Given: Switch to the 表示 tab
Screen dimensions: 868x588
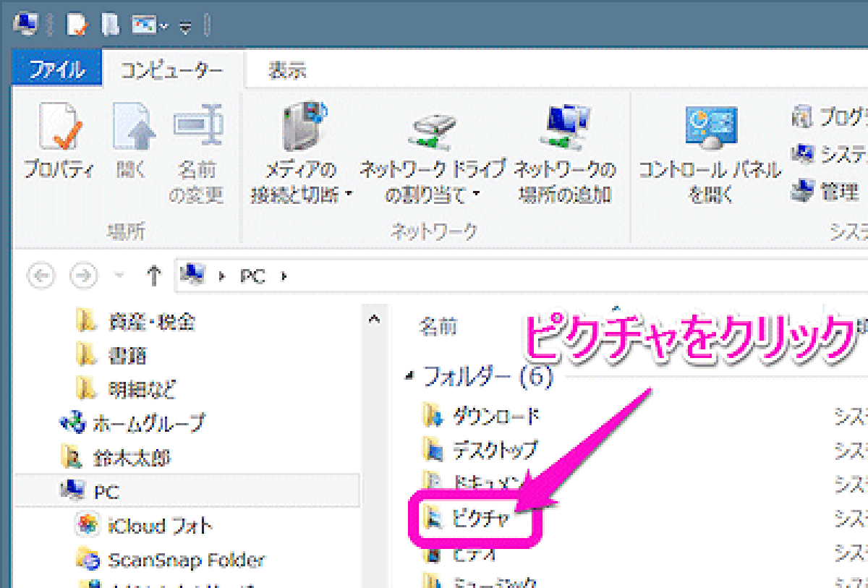Looking at the screenshot, I should [x=287, y=70].
